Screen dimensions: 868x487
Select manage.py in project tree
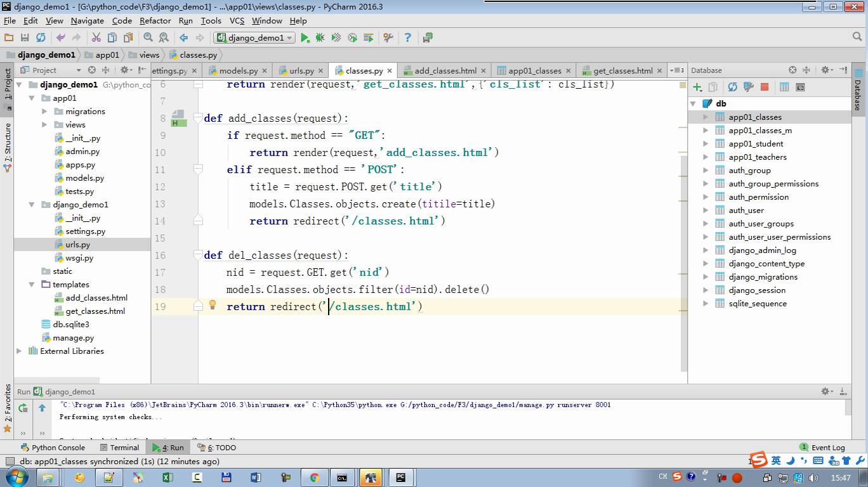coord(73,338)
